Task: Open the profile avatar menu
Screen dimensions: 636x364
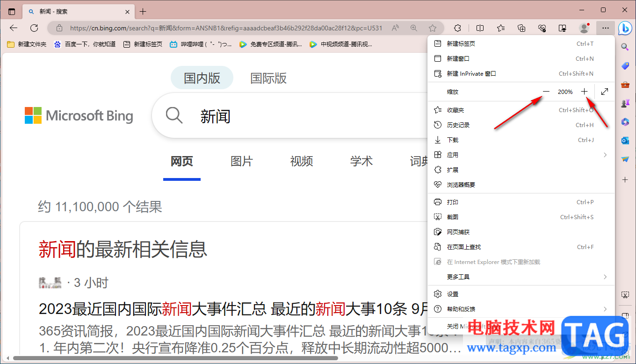Action: [x=584, y=28]
